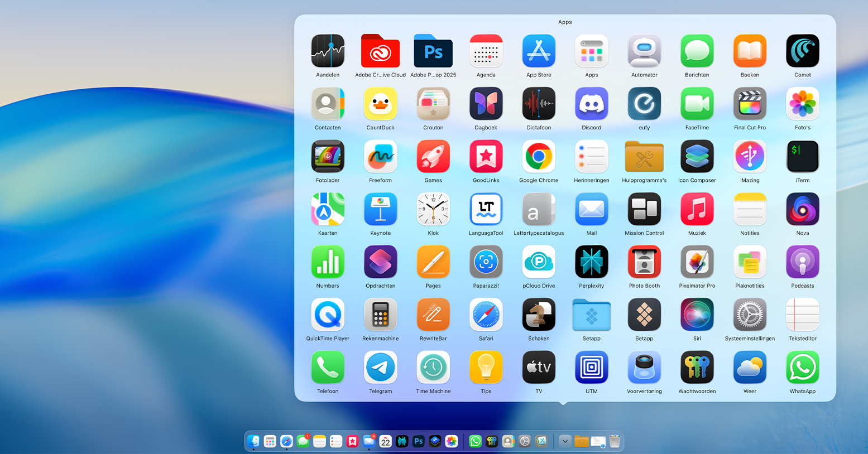Launch Adobe Creative Cloud
The width and height of the screenshot is (868, 454).
(380, 51)
